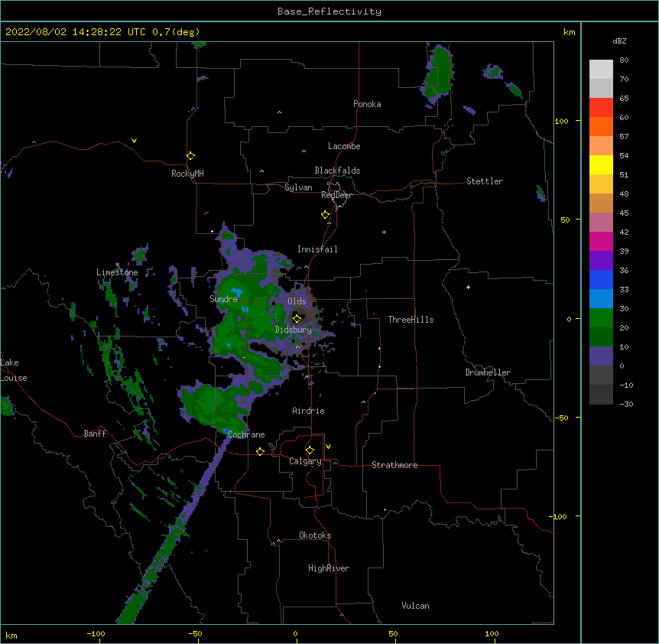Click the white plus marker north of Drumheller
This screenshot has height=644, width=659.
(x=468, y=287)
